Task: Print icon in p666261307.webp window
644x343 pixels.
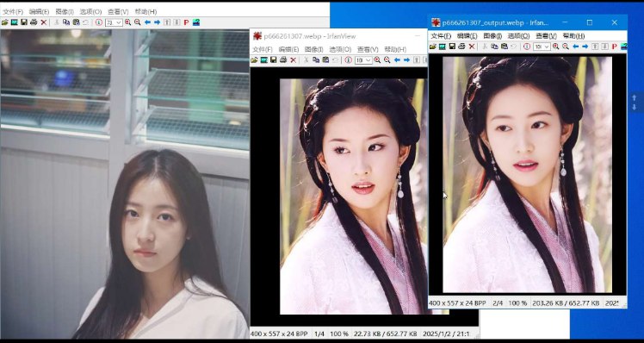Action: click(x=283, y=60)
